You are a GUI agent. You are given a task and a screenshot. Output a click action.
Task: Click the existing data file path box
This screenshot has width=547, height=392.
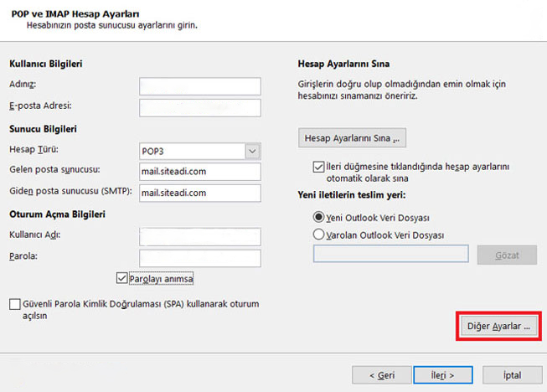point(390,254)
